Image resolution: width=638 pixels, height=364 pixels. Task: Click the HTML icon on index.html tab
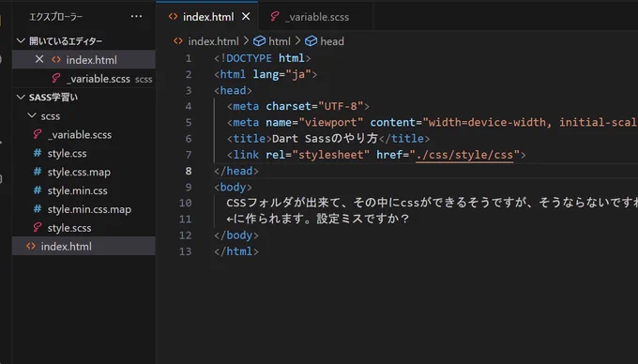[x=173, y=16]
